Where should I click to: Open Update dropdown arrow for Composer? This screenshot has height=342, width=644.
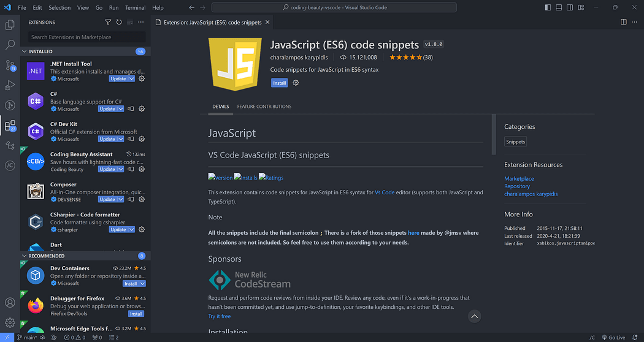click(x=121, y=199)
